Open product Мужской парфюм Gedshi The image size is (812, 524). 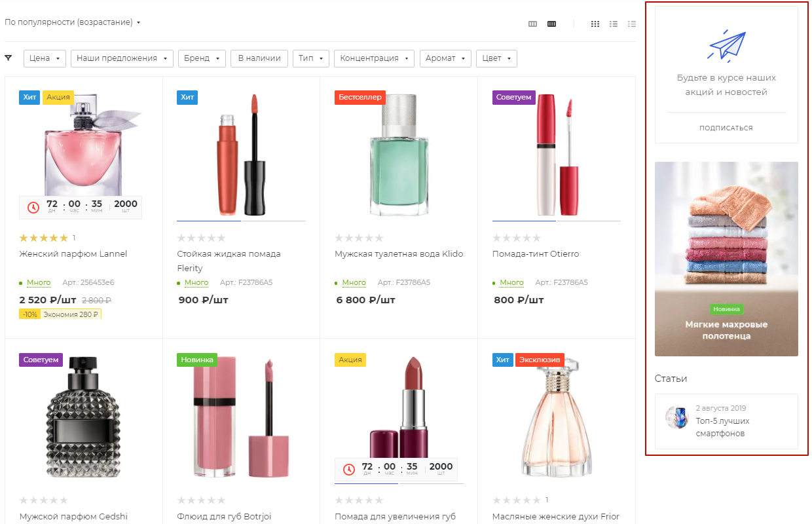tap(73, 517)
